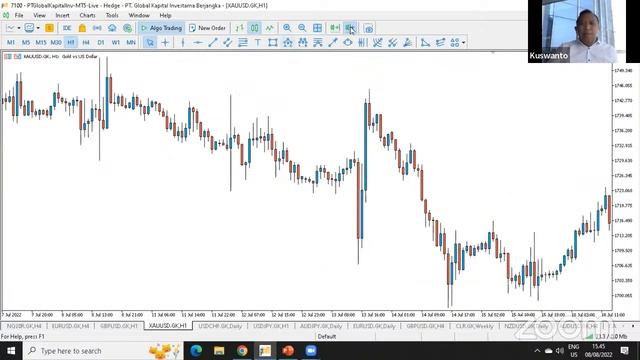The height and width of the screenshot is (360, 640).
Task: Open the Window menu
Action: pos(139,15)
